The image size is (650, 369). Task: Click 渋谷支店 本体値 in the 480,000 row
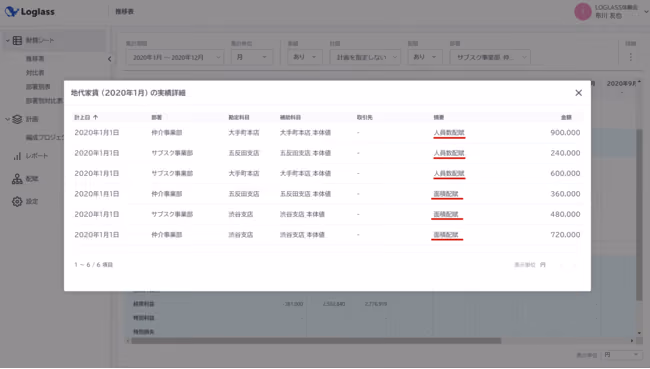click(x=302, y=214)
